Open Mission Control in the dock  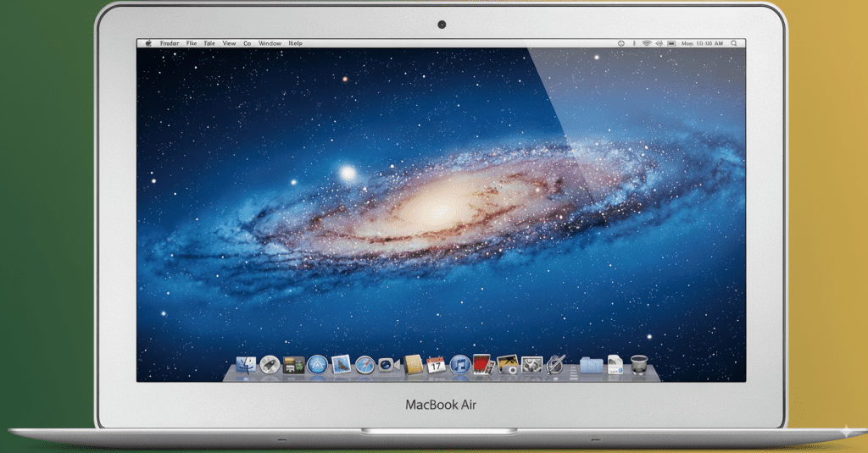pos(293,366)
